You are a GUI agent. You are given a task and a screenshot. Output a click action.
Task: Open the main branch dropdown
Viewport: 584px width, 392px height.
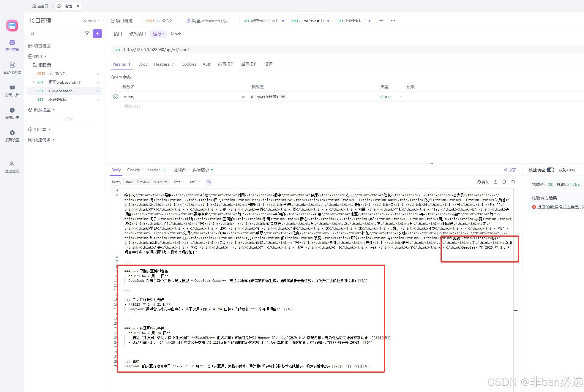(91, 20)
